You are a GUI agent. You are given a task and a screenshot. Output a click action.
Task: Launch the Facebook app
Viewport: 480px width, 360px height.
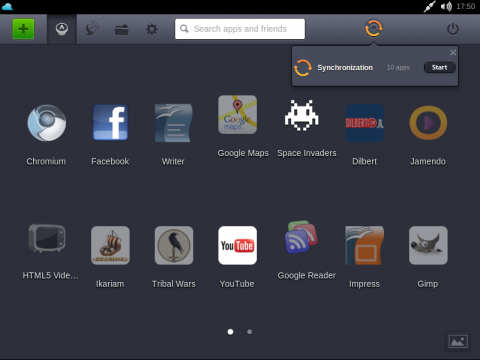[x=110, y=123]
